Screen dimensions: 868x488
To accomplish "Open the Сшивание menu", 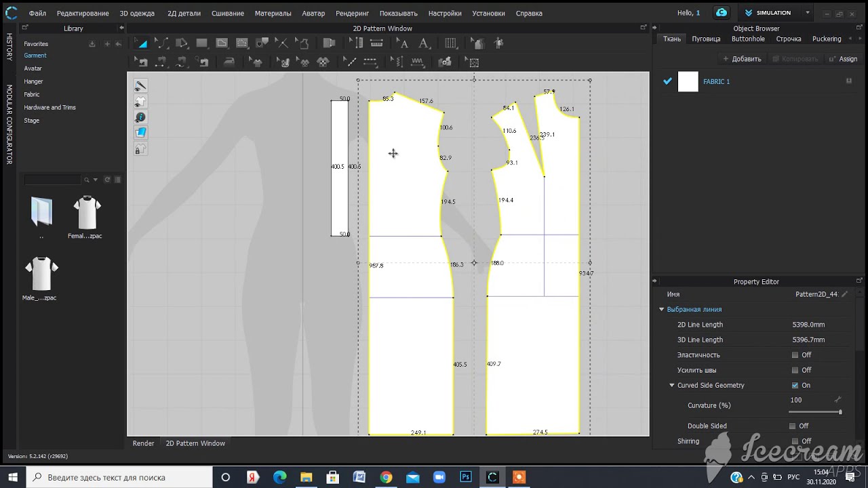I will pos(228,14).
